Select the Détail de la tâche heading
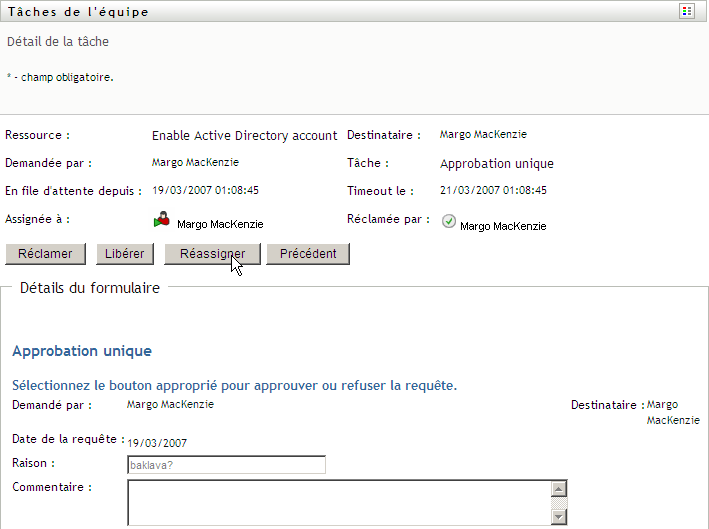The image size is (709, 529). pyautogui.click(x=58, y=42)
